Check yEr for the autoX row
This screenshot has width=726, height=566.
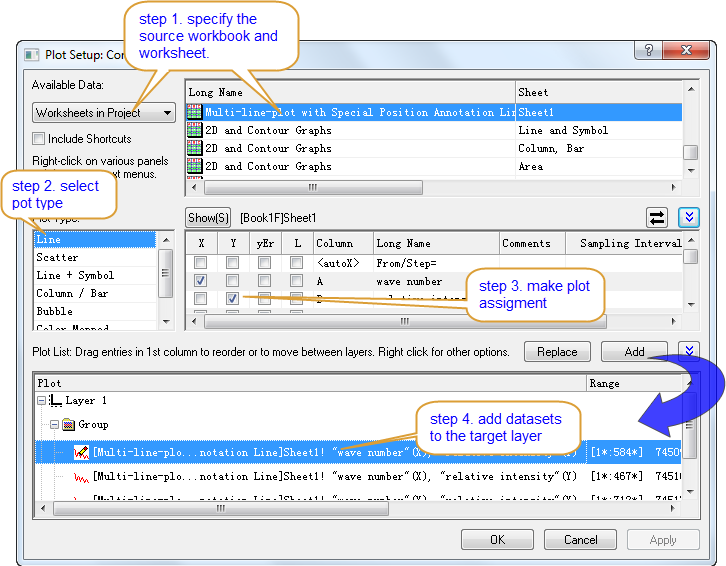pos(264,263)
